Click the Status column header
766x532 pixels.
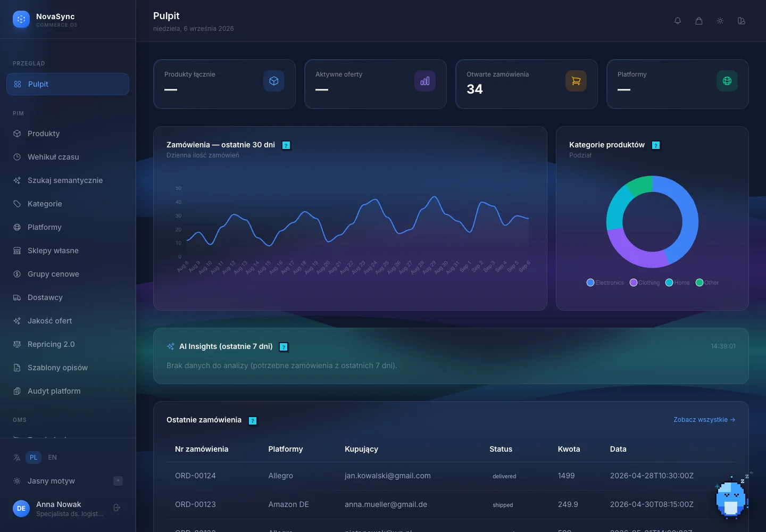[501, 449]
